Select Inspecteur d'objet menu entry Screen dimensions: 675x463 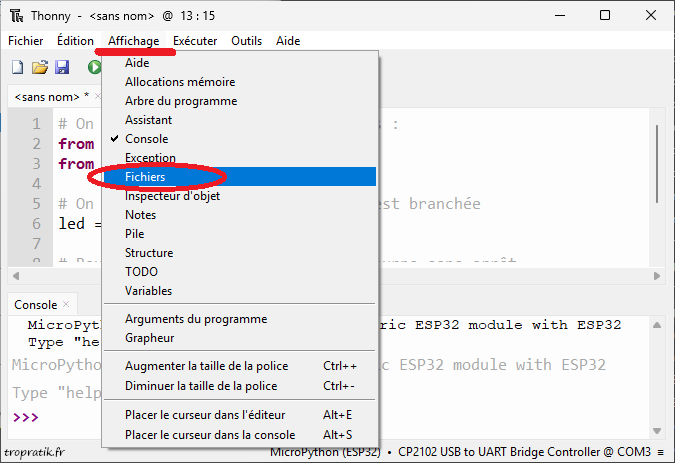coord(172,196)
